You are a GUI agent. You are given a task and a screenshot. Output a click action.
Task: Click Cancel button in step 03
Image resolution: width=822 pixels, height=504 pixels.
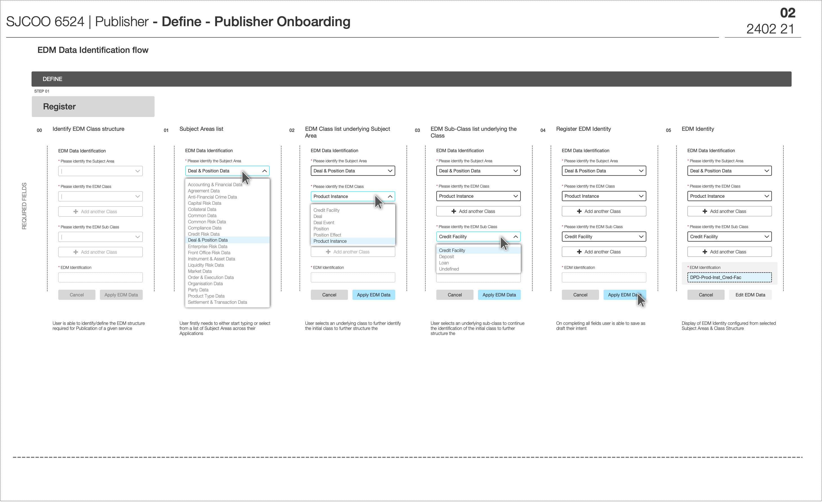pyautogui.click(x=454, y=295)
